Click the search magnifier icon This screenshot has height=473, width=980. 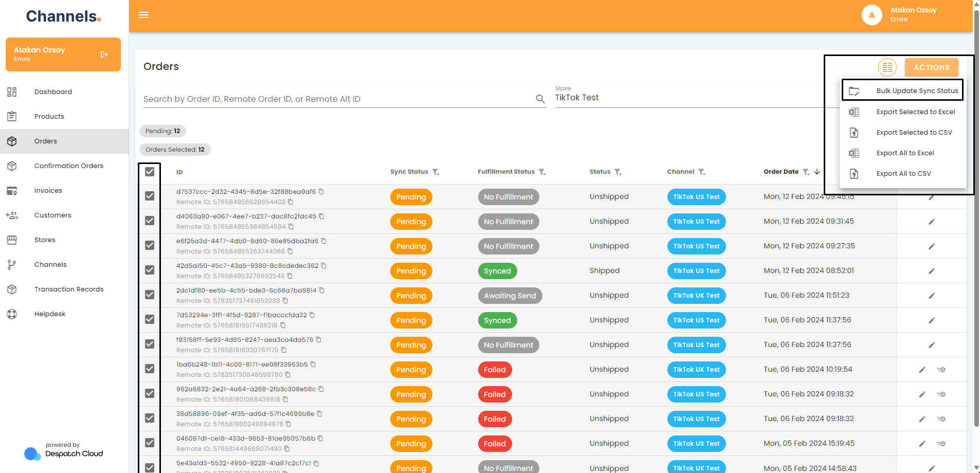click(540, 99)
